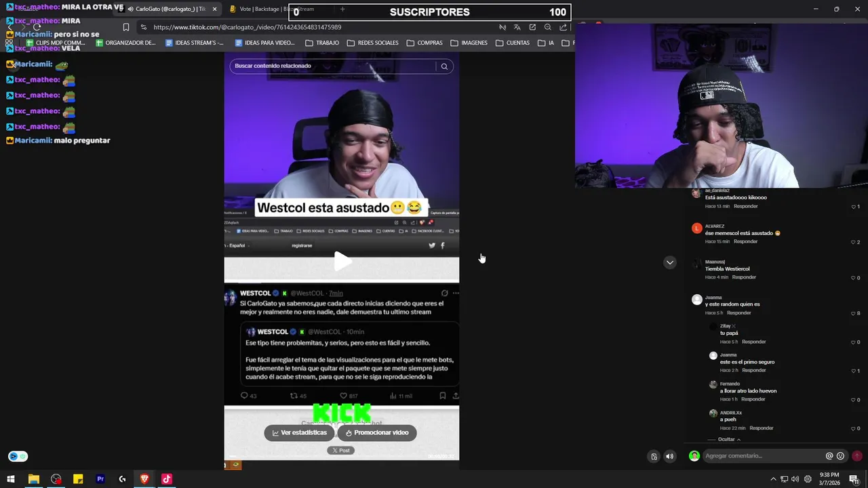This screenshot has width=868, height=488.
Task: Open ALVAREZ's profile avatar
Action: [x=696, y=228]
